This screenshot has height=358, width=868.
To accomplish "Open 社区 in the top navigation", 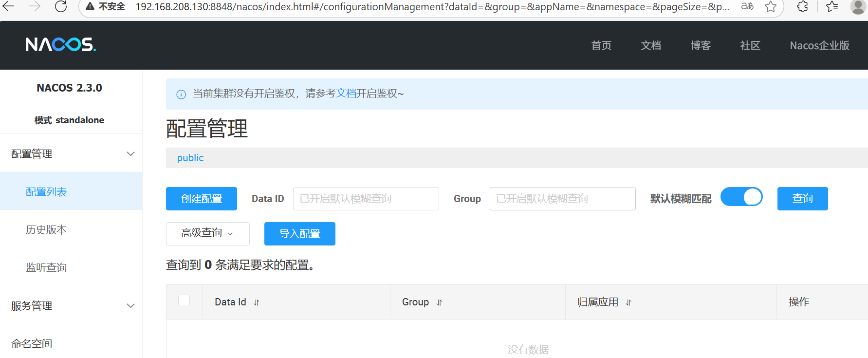I will click(750, 45).
